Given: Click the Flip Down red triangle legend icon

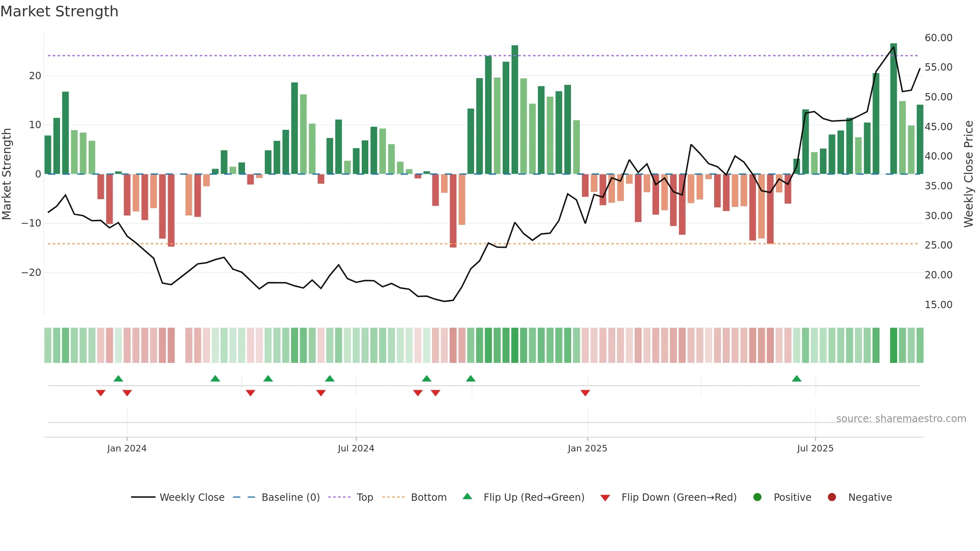Looking at the screenshot, I should (x=605, y=498).
